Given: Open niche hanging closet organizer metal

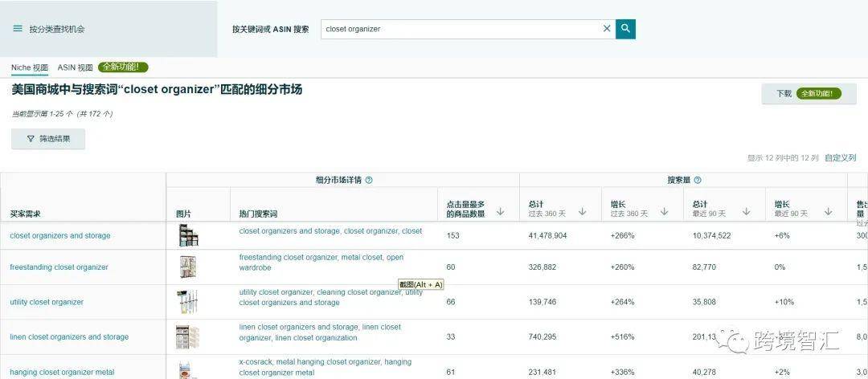Looking at the screenshot, I should 62,373.
